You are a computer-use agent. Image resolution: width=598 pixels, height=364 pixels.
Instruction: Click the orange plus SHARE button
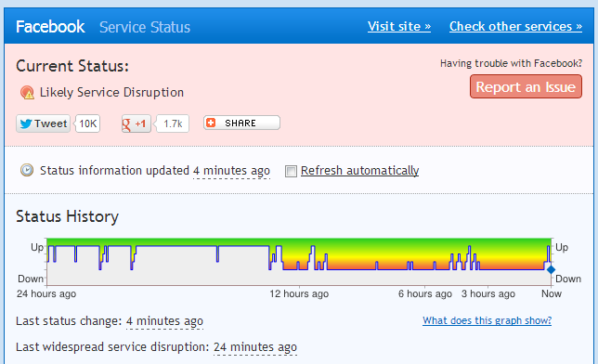coord(241,123)
